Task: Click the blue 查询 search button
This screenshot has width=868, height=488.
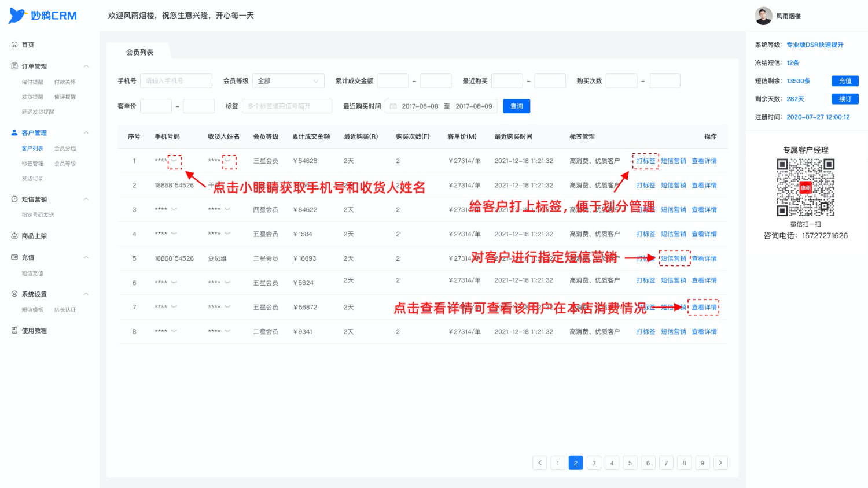Action: [x=517, y=106]
